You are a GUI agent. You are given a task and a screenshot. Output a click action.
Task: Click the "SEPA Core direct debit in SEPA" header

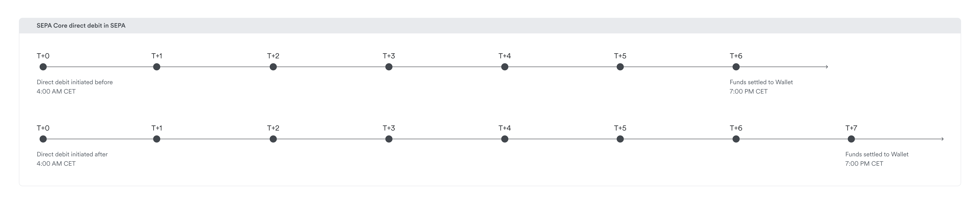click(x=81, y=25)
